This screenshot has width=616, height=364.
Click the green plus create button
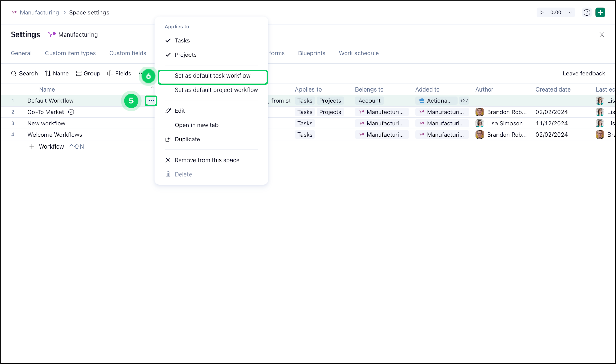pyautogui.click(x=600, y=13)
